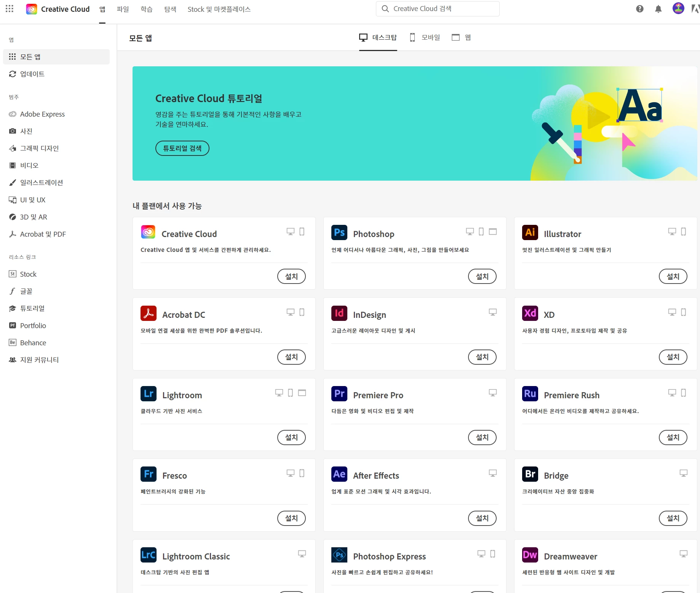This screenshot has height=593, width=700.
Task: Open the 파일 menu in top navigation
Action: [x=123, y=9]
